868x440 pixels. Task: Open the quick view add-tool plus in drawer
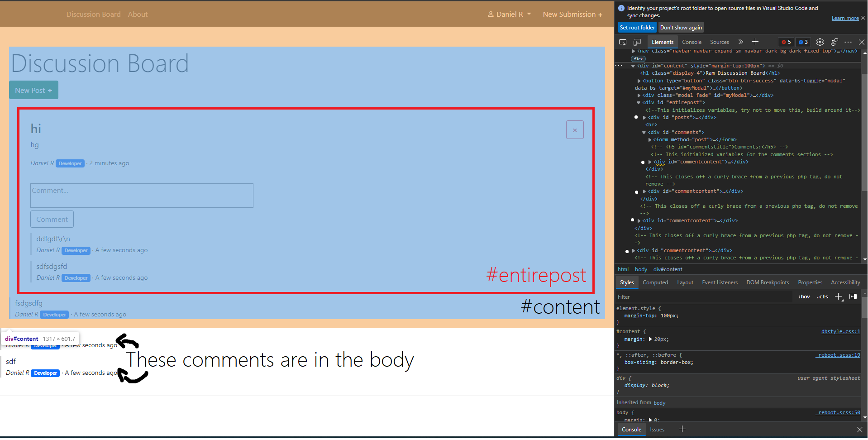pos(682,429)
